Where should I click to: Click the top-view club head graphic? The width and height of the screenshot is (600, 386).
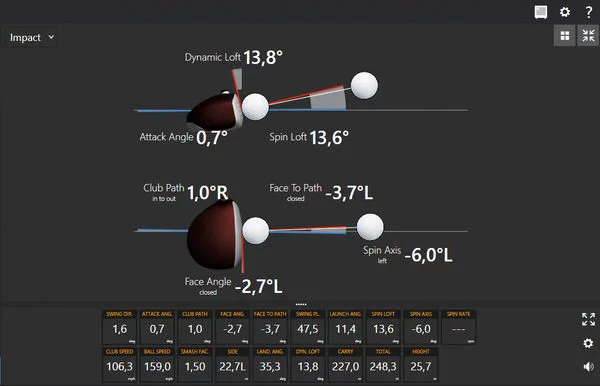click(x=215, y=234)
